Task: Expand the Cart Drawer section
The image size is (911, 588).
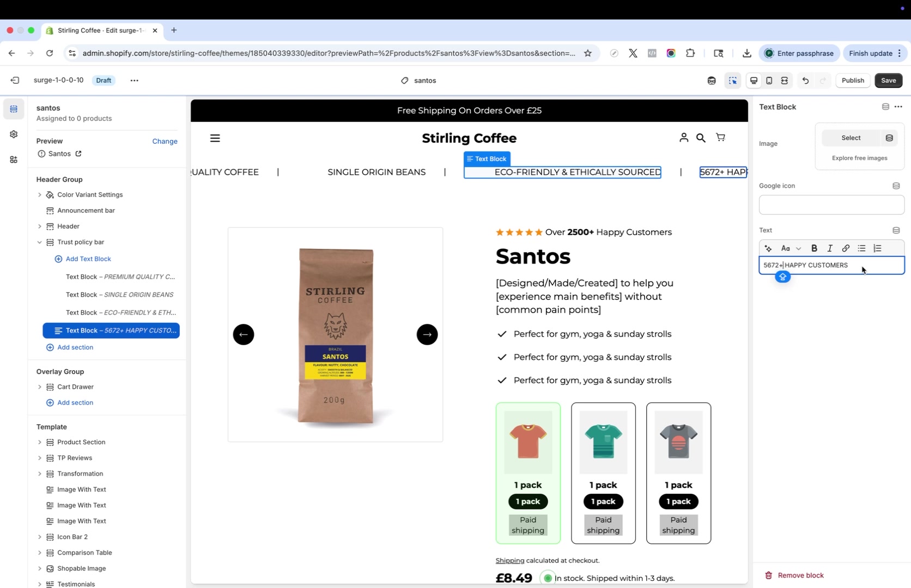Action: tap(40, 387)
